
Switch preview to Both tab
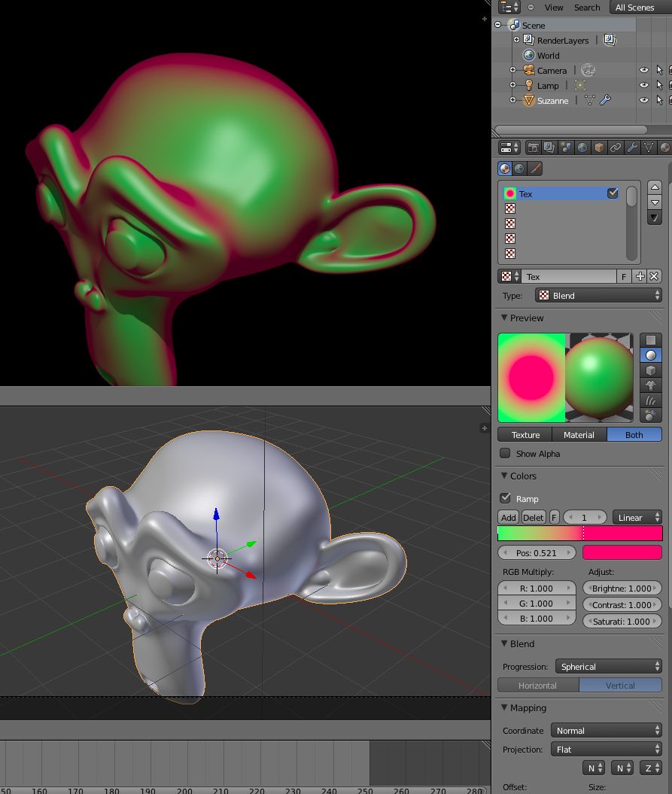[x=634, y=434]
